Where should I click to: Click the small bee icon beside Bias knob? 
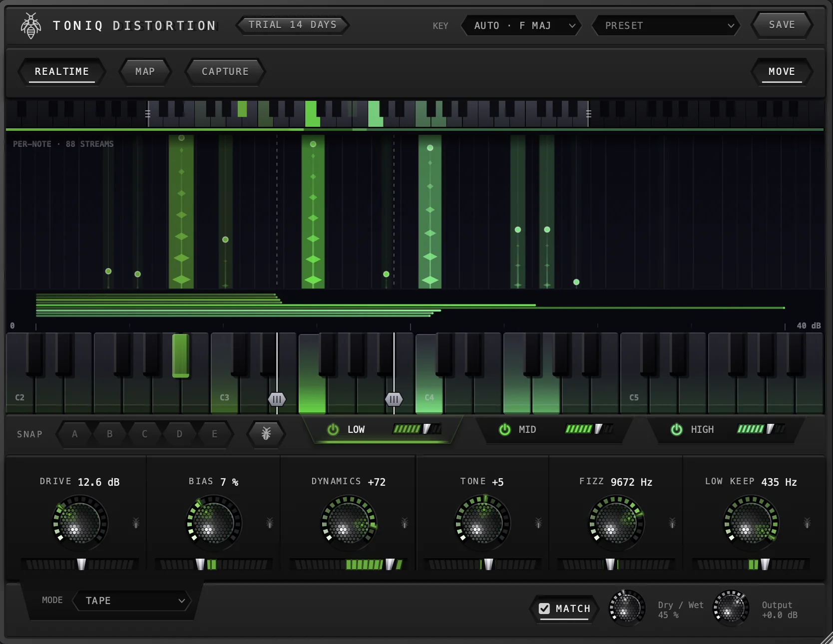(x=270, y=523)
